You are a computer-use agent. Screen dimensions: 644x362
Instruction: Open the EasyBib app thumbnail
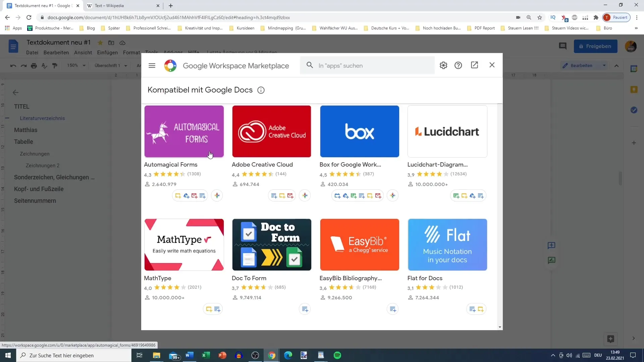360,245
